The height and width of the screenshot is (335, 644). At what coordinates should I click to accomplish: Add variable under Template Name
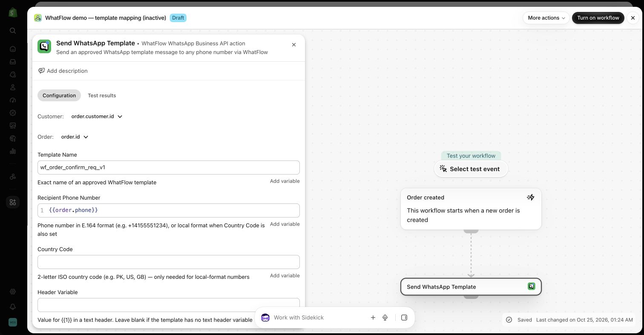tap(285, 181)
